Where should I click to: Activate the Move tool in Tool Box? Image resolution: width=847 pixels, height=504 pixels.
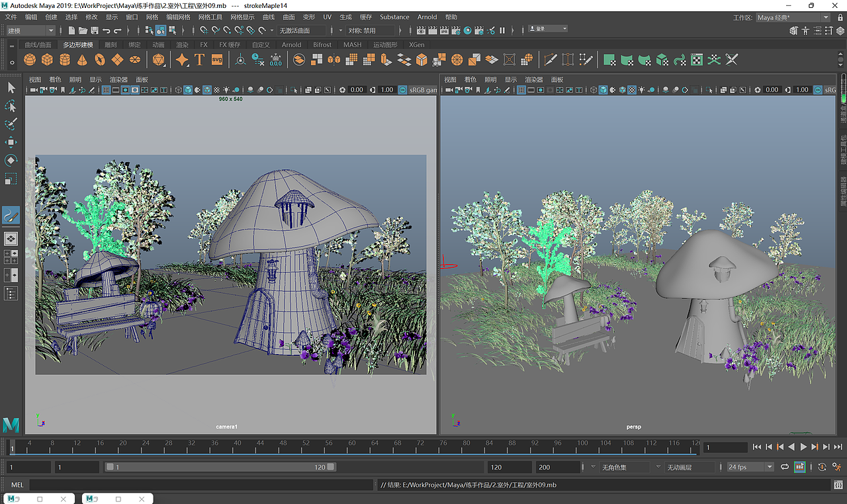point(11,142)
